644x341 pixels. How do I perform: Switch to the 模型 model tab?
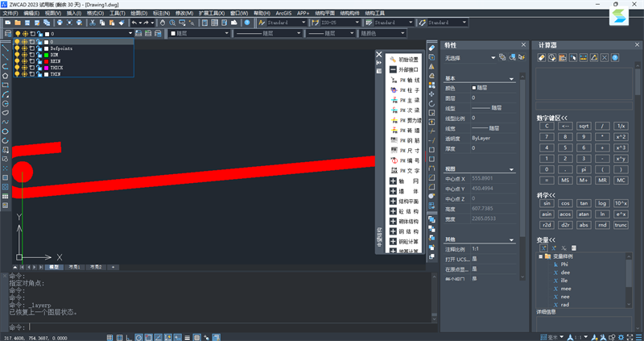tap(54, 267)
